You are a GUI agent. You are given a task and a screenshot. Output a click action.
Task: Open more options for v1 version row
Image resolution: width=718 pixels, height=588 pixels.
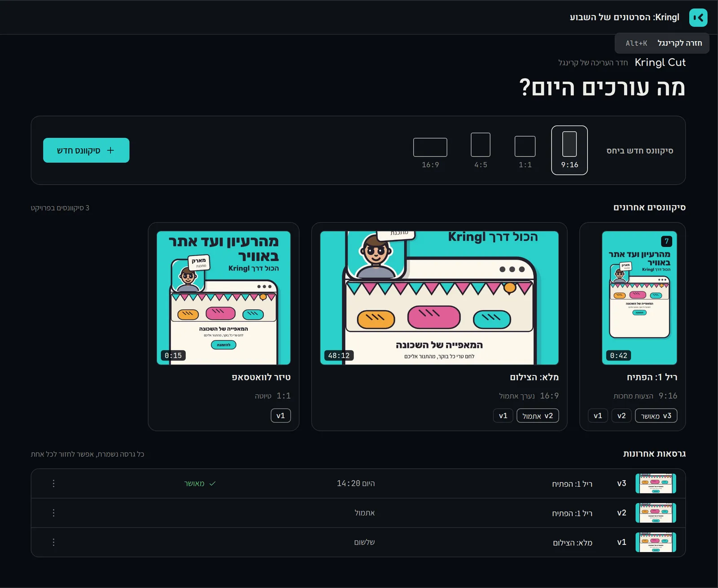[x=53, y=542]
